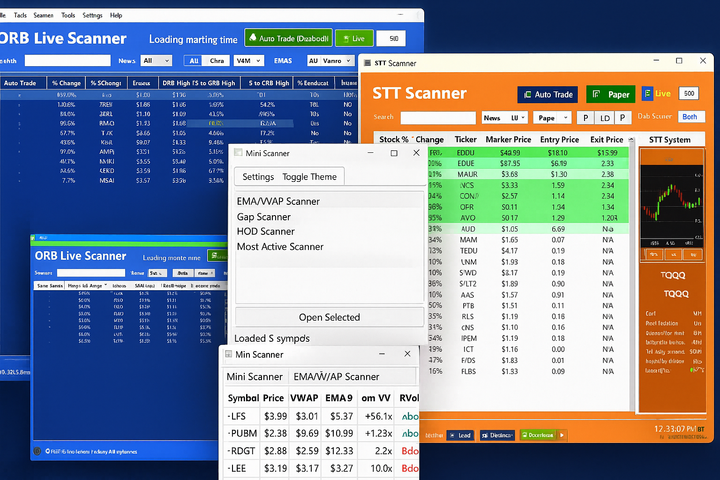
Task: Select the MSAI row in ORB Live Scanner
Action: pos(179,181)
